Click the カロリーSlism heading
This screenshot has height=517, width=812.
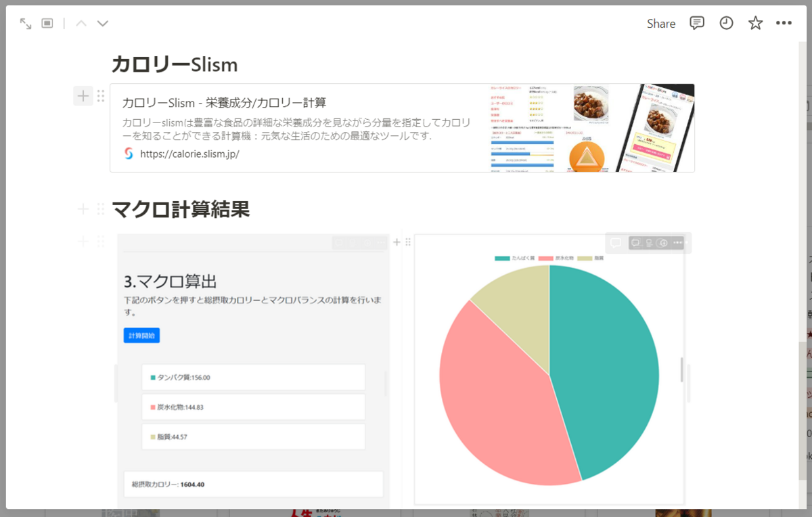coord(175,64)
